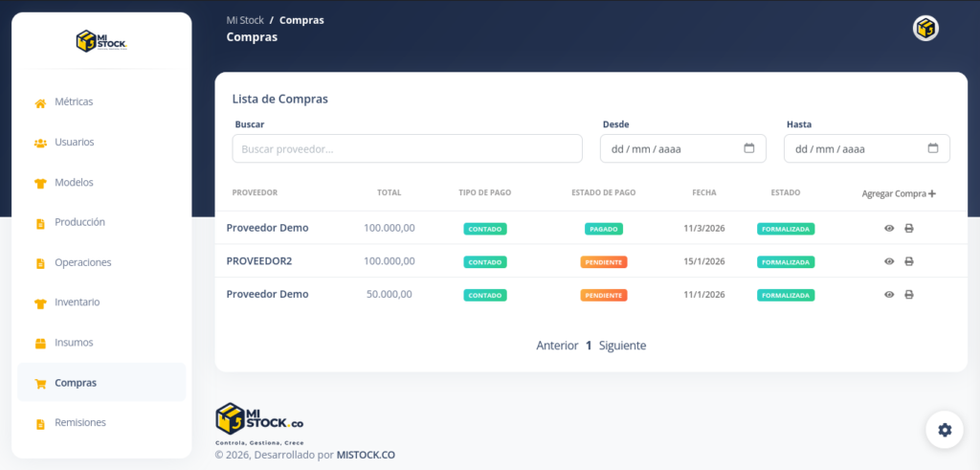View details of the 11/3/2026 purchase
Screen dimensions: 980x470
(889, 229)
